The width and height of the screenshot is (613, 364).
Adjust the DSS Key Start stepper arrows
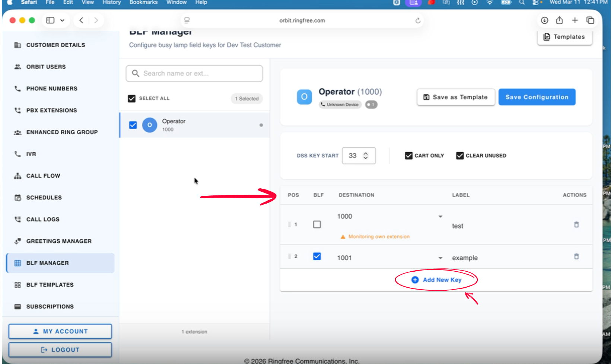[x=366, y=156]
